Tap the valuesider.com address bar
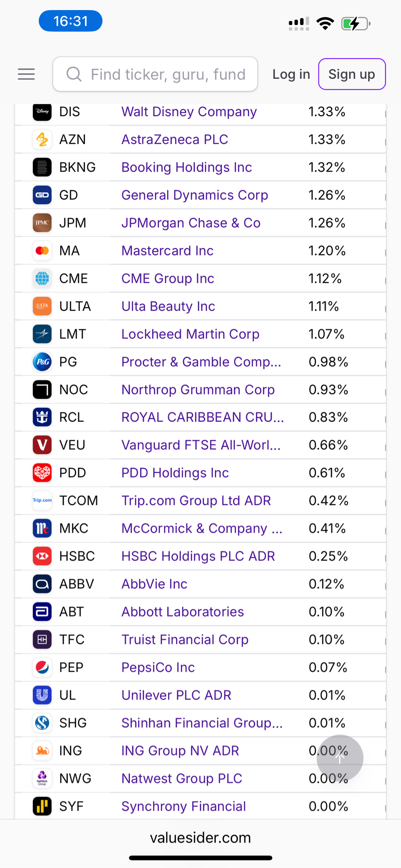Viewport: 401px width, 868px height. tap(200, 837)
